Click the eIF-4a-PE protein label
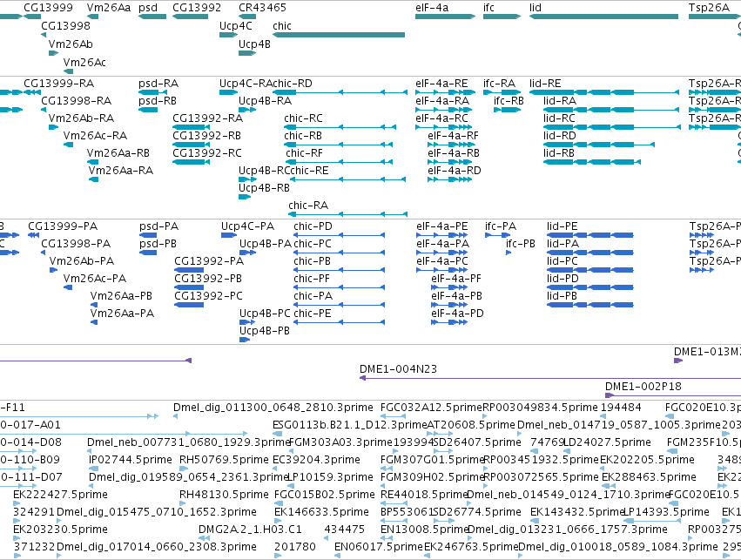 click(442, 226)
